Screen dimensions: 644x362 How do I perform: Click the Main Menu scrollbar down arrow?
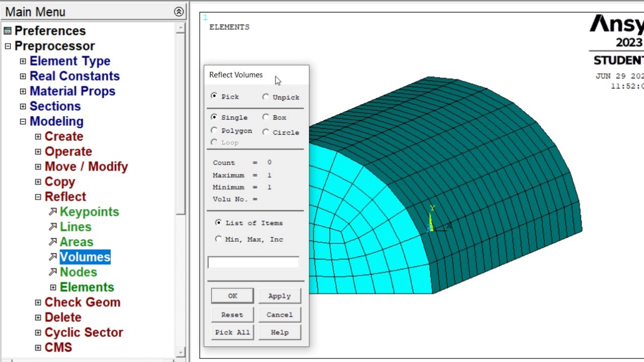pyautogui.click(x=180, y=352)
